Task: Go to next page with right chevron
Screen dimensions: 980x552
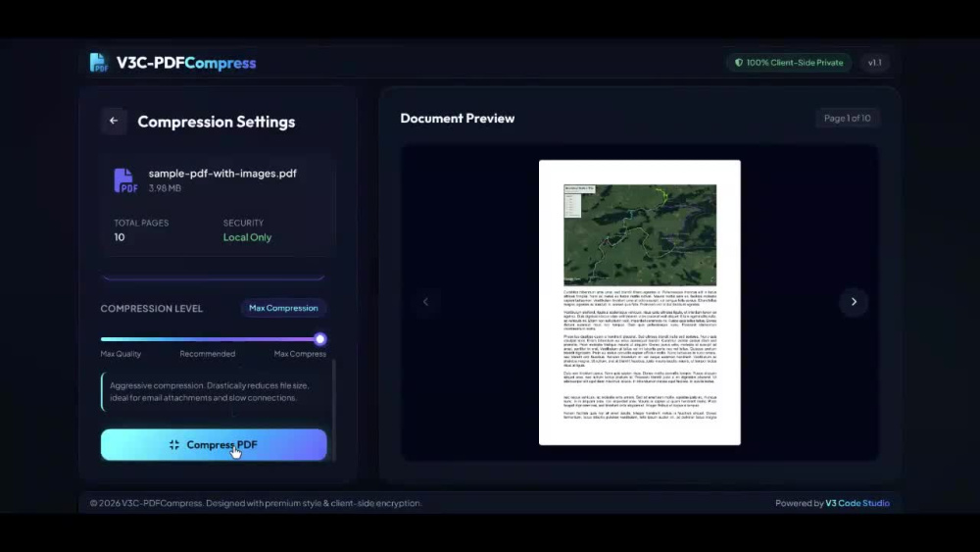Action: click(x=854, y=302)
